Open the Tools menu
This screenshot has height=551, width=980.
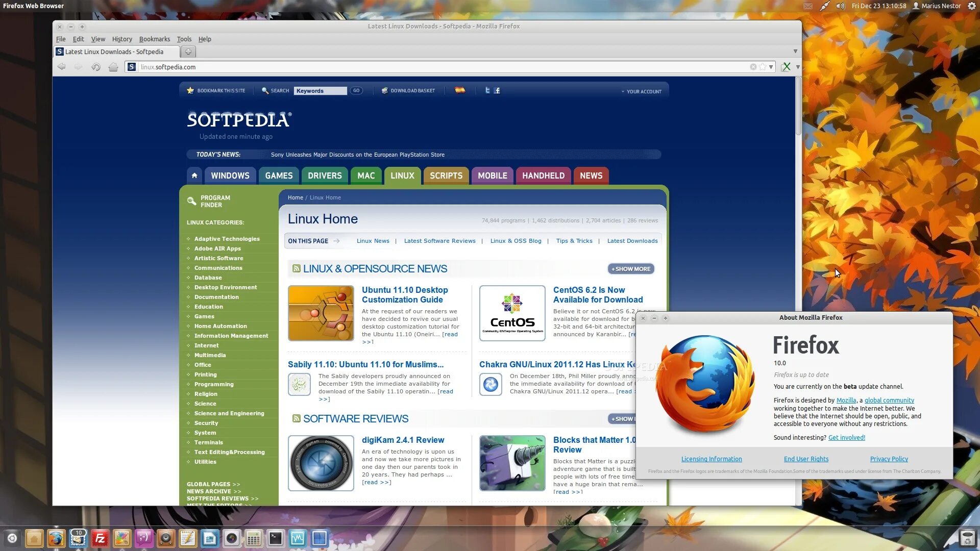pyautogui.click(x=184, y=39)
